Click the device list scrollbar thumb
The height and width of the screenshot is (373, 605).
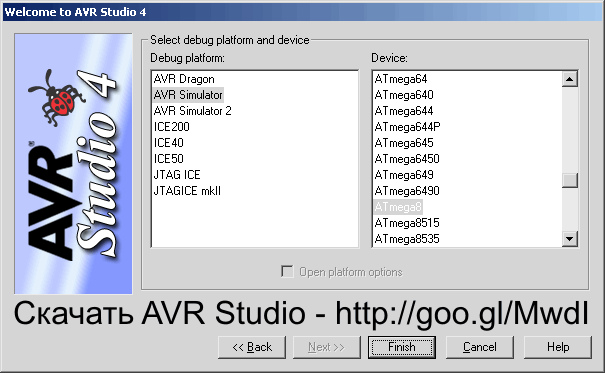click(x=570, y=180)
